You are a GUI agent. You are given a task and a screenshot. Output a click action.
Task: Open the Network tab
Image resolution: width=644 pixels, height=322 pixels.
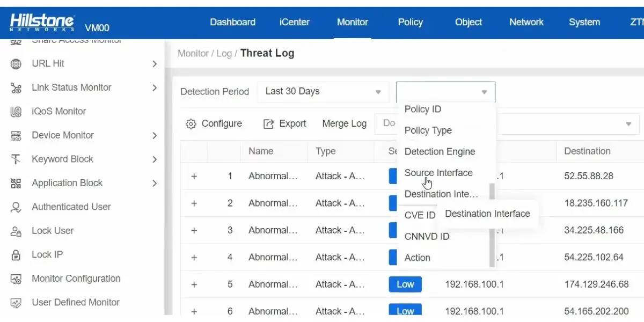point(526,22)
